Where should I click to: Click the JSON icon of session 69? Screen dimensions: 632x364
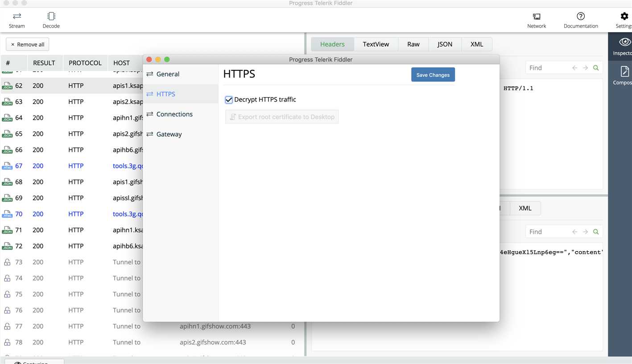(7, 198)
